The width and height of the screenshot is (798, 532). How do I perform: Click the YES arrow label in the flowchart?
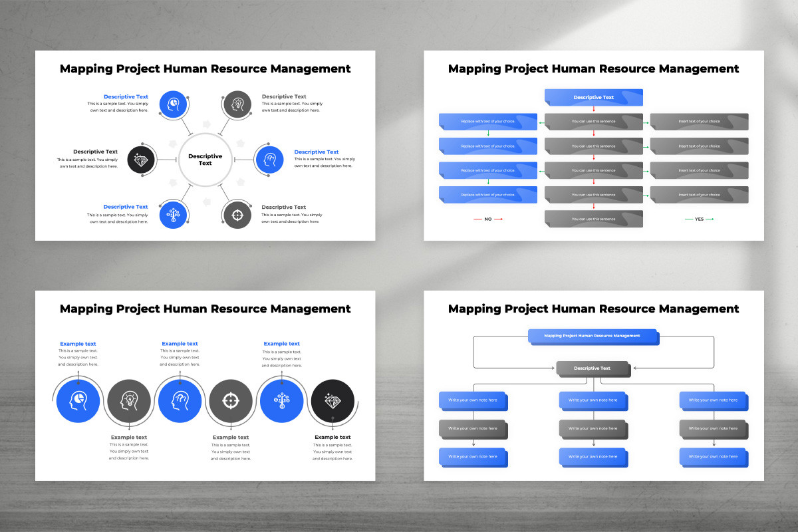pos(699,218)
